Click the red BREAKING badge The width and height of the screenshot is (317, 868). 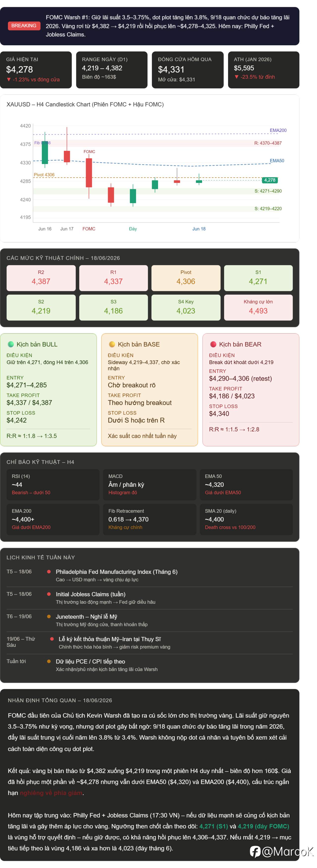[24, 26]
